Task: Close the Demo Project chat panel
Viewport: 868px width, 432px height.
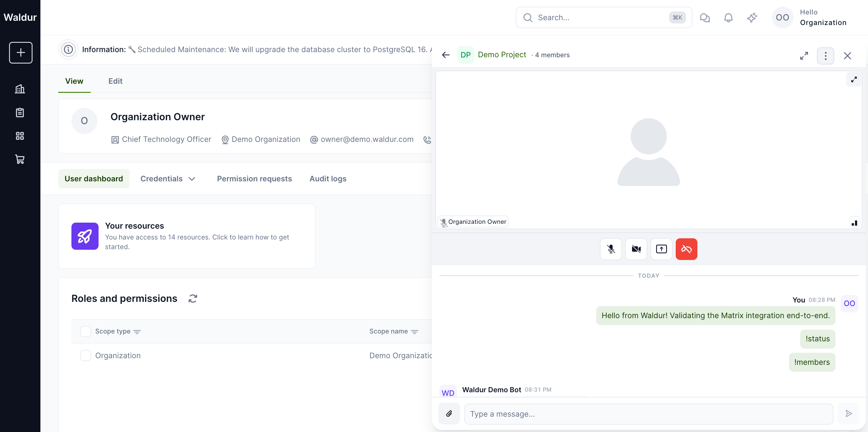Action: (847, 55)
